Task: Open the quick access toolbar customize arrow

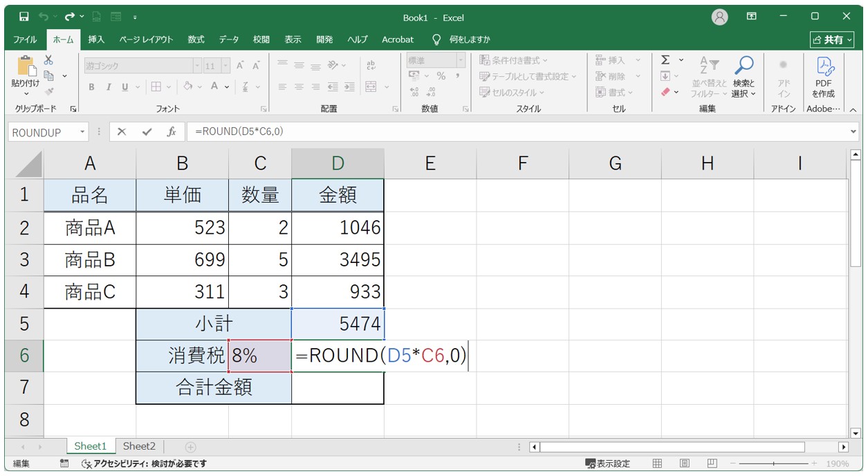Action: tap(135, 17)
